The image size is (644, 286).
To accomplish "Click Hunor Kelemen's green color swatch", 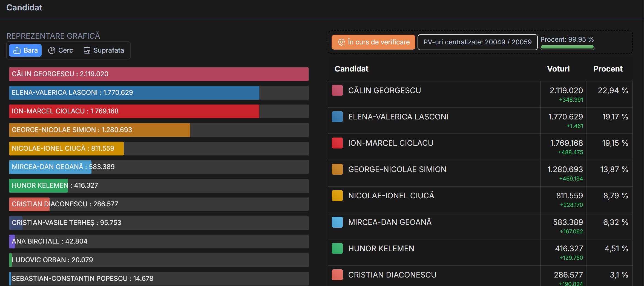I will tap(337, 248).
